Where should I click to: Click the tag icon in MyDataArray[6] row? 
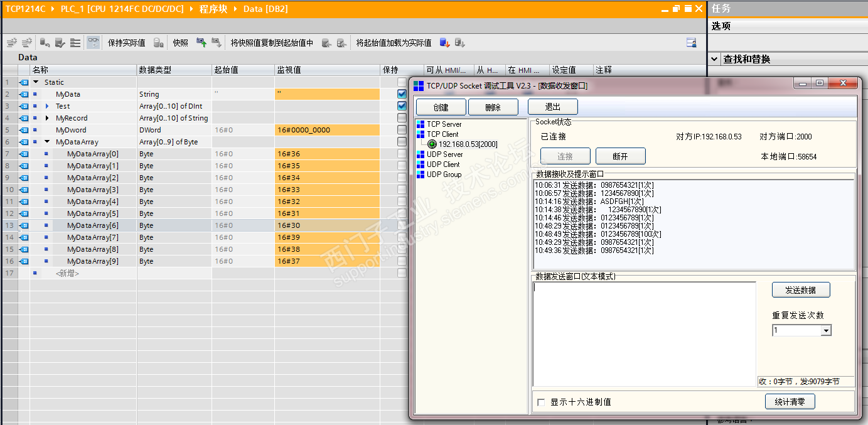pyautogui.click(x=24, y=225)
